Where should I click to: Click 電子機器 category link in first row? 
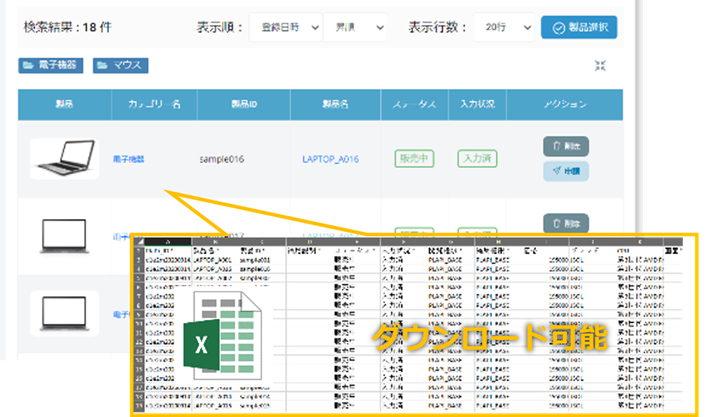click(x=131, y=158)
